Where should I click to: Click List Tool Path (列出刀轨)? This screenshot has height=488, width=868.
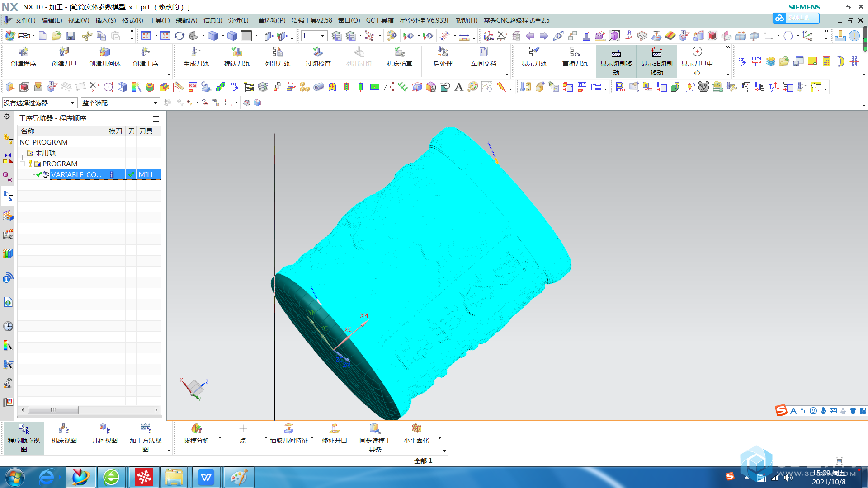[x=278, y=57]
